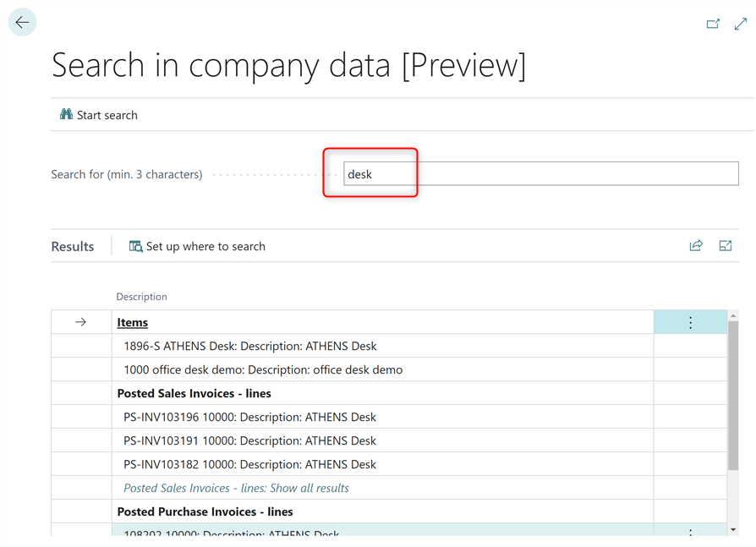Viewport: 756px width, 547px height.
Task: Click the Search for text field
Action: coord(540,174)
